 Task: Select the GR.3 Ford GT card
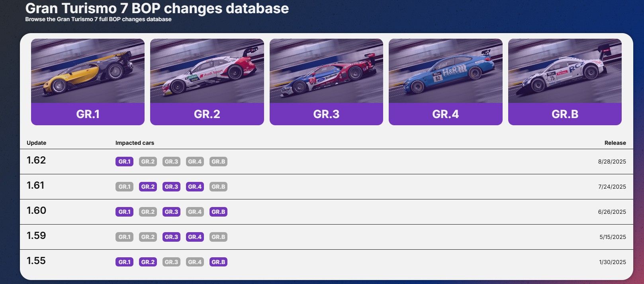pos(326,82)
